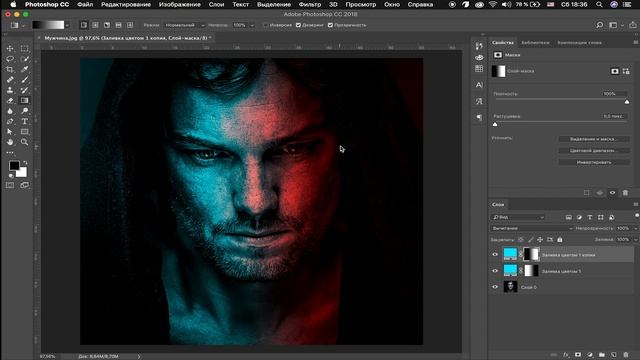640x360 pixels.
Task: Click the create new group folder icon
Action: tap(602, 355)
